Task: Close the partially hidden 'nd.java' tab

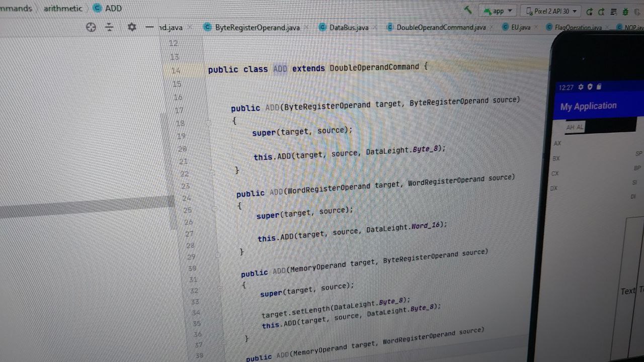Action: click(x=189, y=28)
